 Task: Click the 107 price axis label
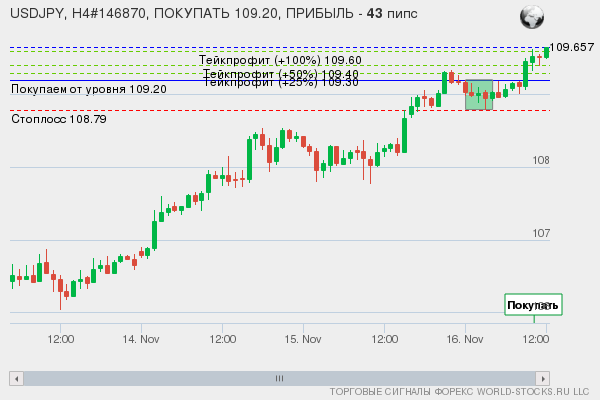[541, 233]
